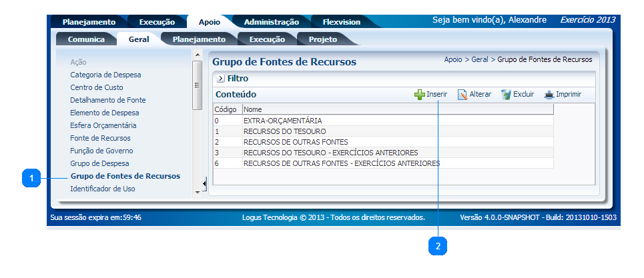Click the Excluir trash bin icon

pos(507,95)
